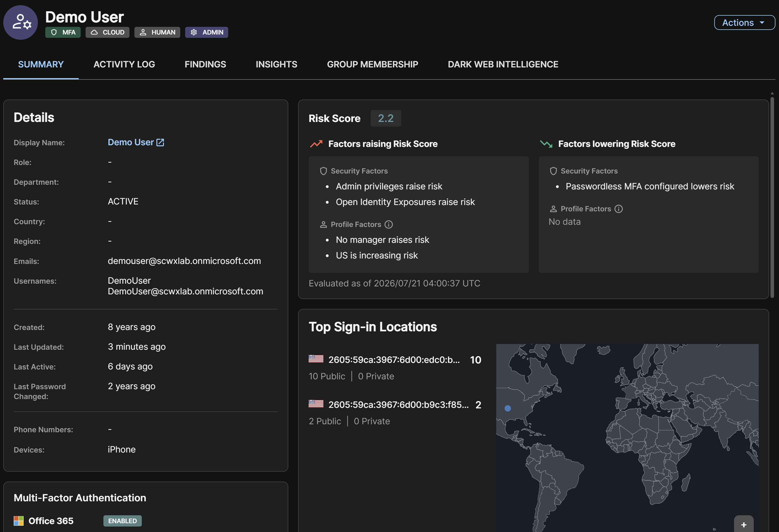Image resolution: width=779 pixels, height=532 pixels.
Task: Click the ACTIVE status value
Action: pyautogui.click(x=123, y=202)
